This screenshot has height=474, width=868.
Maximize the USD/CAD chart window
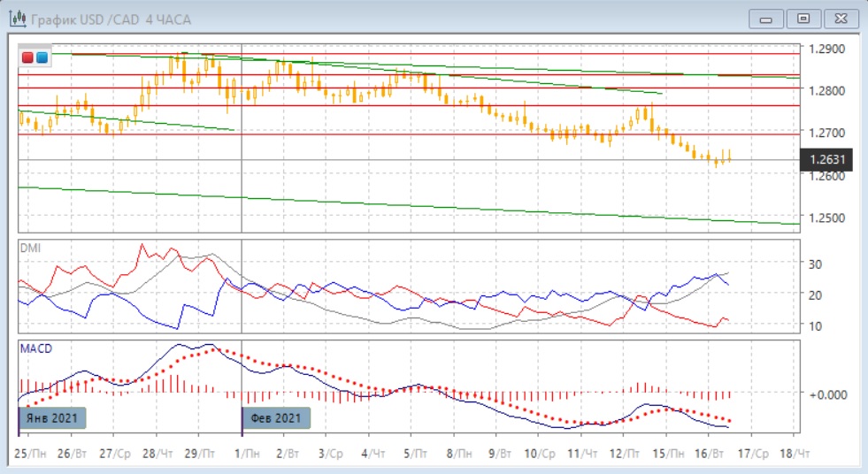(x=803, y=19)
